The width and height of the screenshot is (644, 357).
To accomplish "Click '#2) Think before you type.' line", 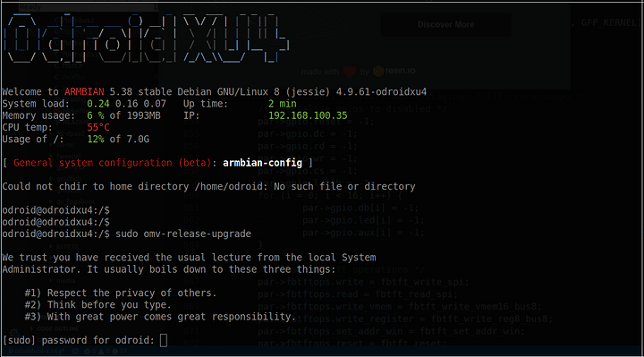I will pyautogui.click(x=97, y=305).
